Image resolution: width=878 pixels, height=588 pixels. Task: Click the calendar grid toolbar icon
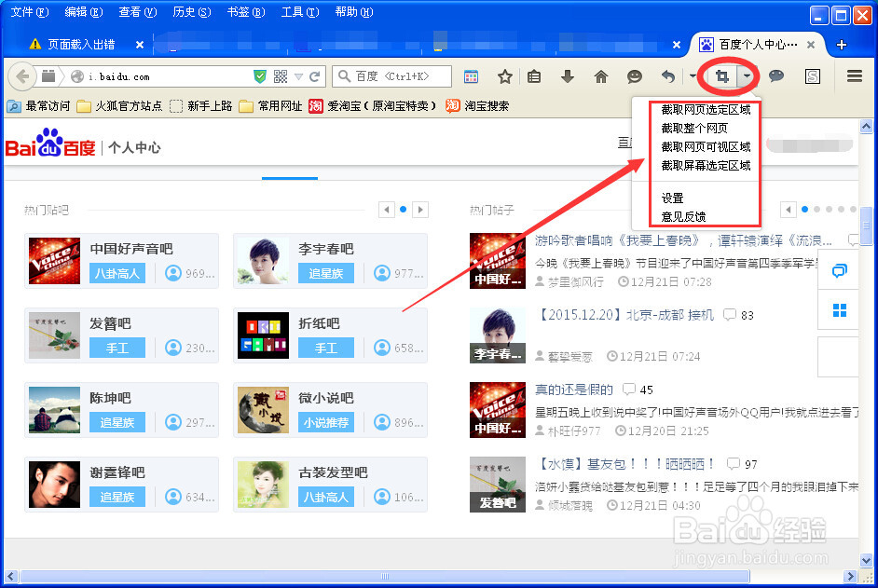pos(471,76)
